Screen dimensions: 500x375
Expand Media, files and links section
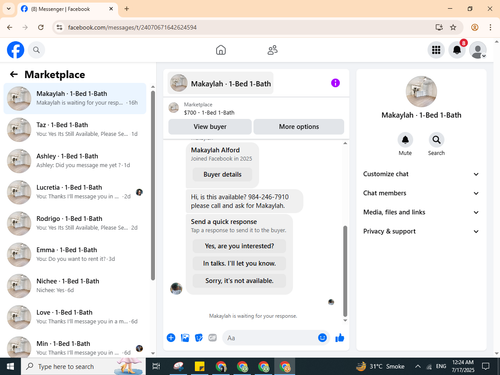421,212
